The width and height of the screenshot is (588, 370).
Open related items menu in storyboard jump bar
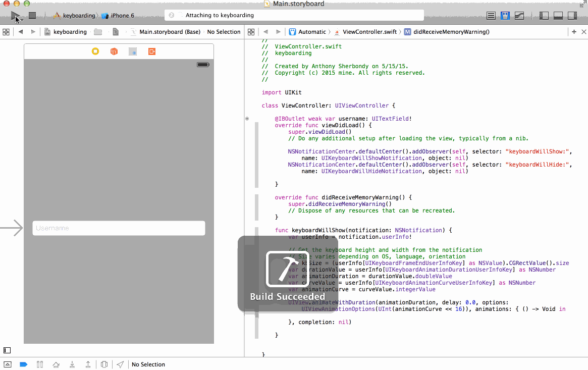(x=6, y=32)
